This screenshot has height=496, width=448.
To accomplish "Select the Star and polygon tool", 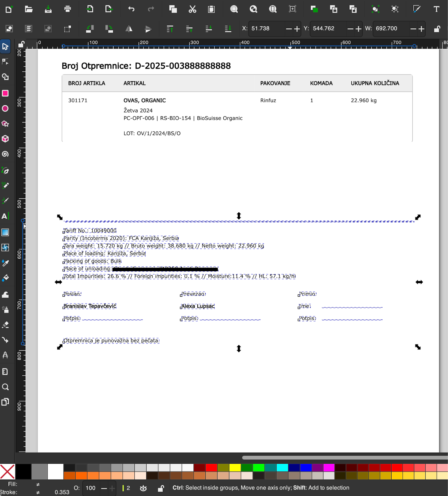I will [5, 124].
